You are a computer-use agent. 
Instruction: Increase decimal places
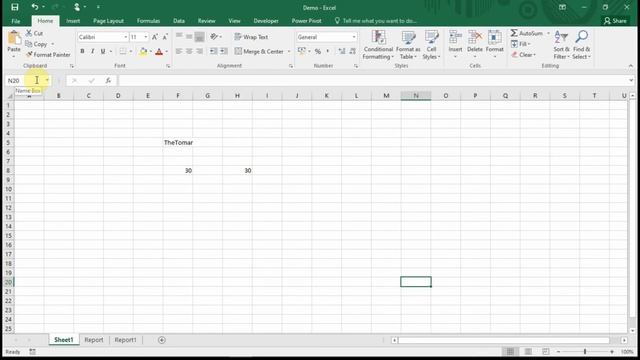(342, 51)
